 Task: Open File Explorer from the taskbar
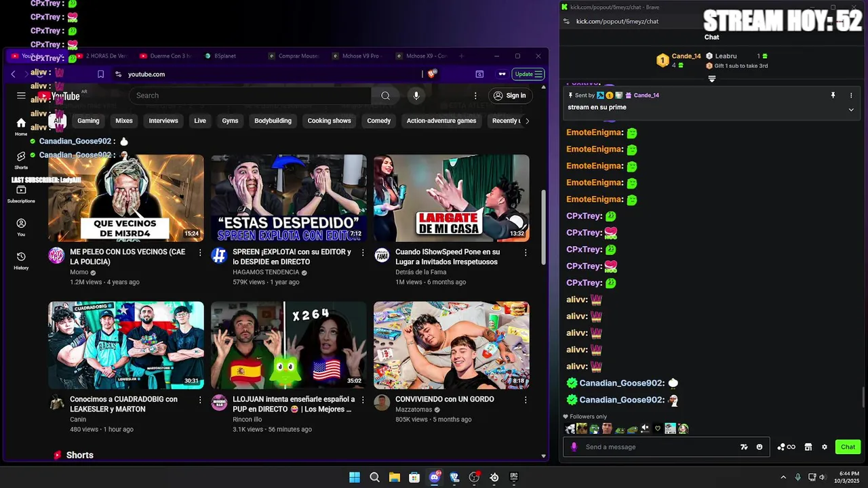(x=394, y=477)
